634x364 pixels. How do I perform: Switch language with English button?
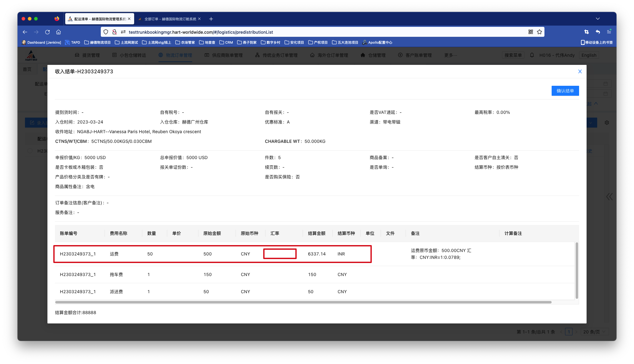pos(589,55)
